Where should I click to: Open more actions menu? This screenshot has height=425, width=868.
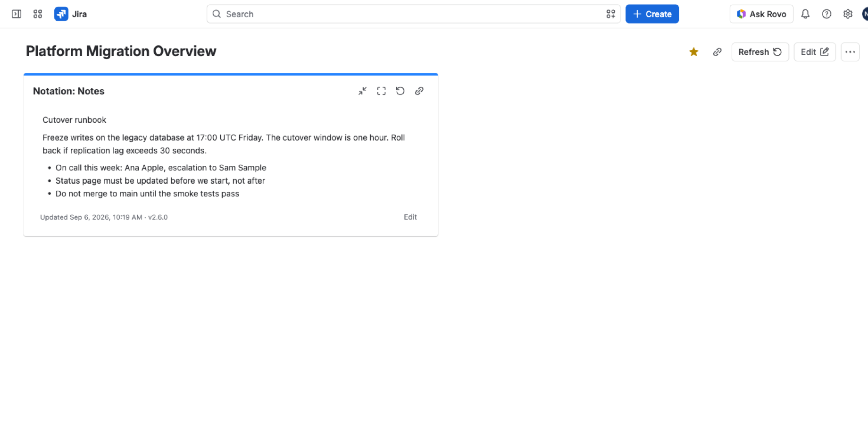pyautogui.click(x=850, y=52)
